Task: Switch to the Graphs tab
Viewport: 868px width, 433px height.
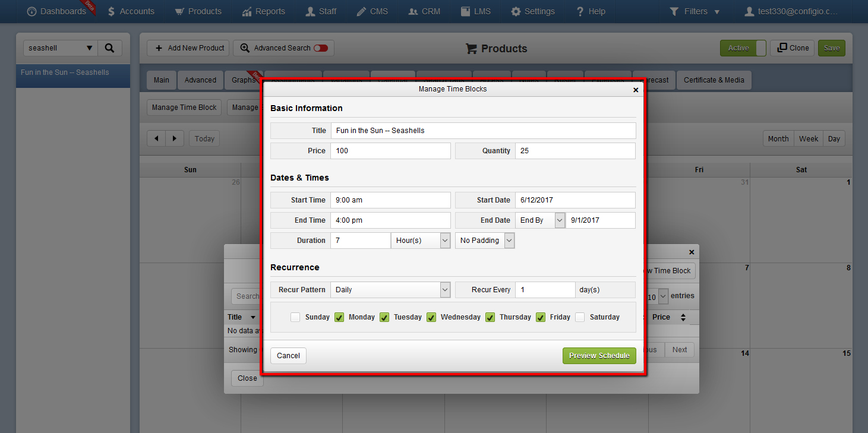Action: (x=244, y=80)
